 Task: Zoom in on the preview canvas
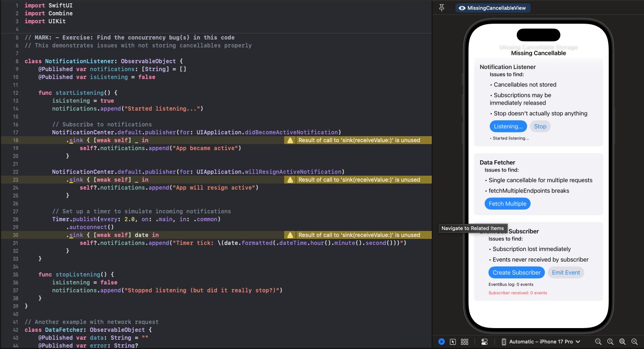[633, 342]
